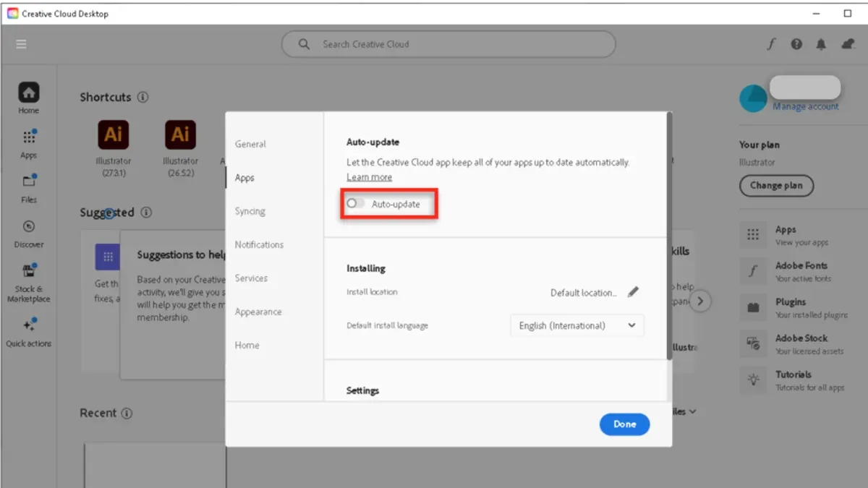The height and width of the screenshot is (488, 868).
Task: Click Suggested info icon
Action: point(146,213)
